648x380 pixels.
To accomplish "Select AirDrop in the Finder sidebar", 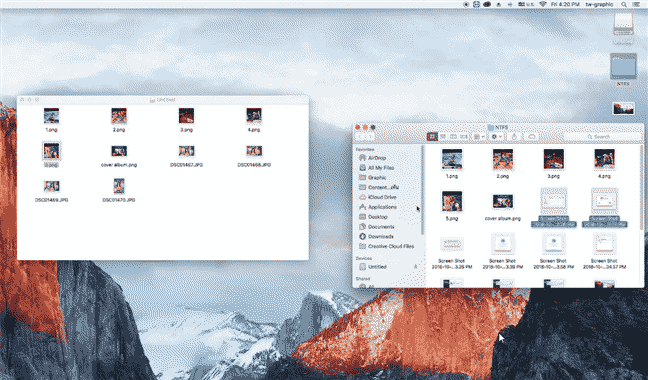I will click(376, 158).
